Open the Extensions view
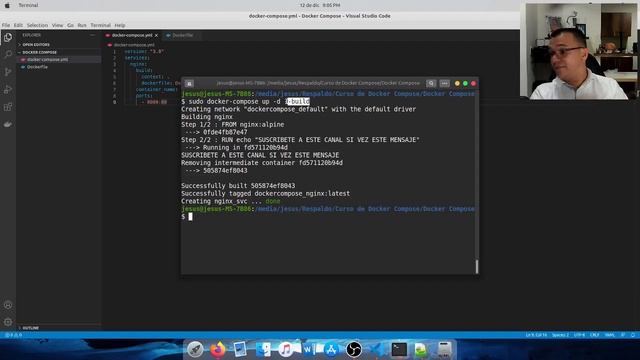 (x=8, y=107)
